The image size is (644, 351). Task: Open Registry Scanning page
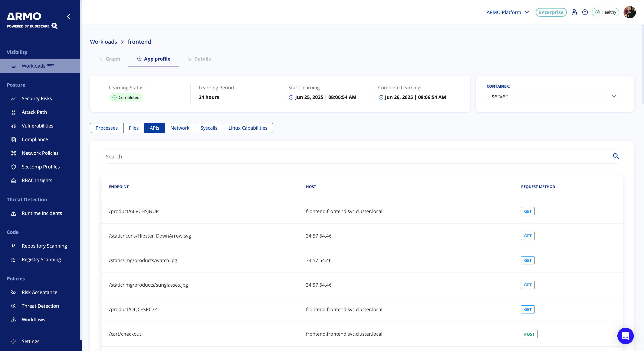click(41, 260)
